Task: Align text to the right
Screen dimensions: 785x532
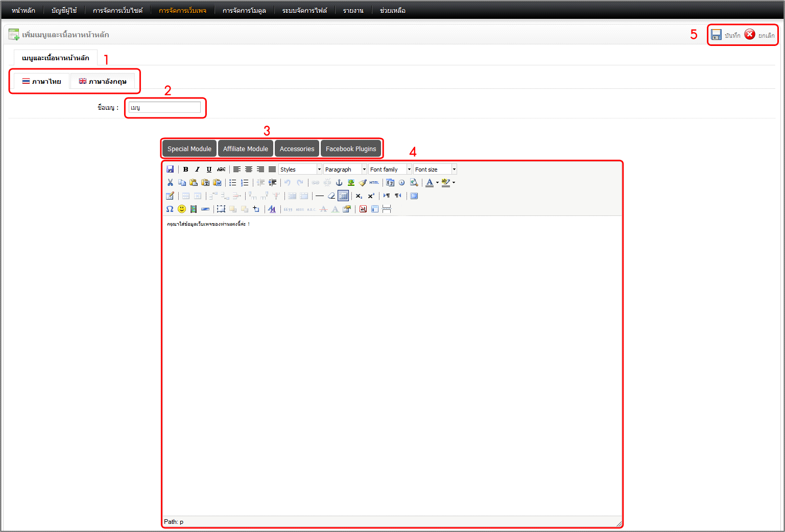Action: pos(260,169)
